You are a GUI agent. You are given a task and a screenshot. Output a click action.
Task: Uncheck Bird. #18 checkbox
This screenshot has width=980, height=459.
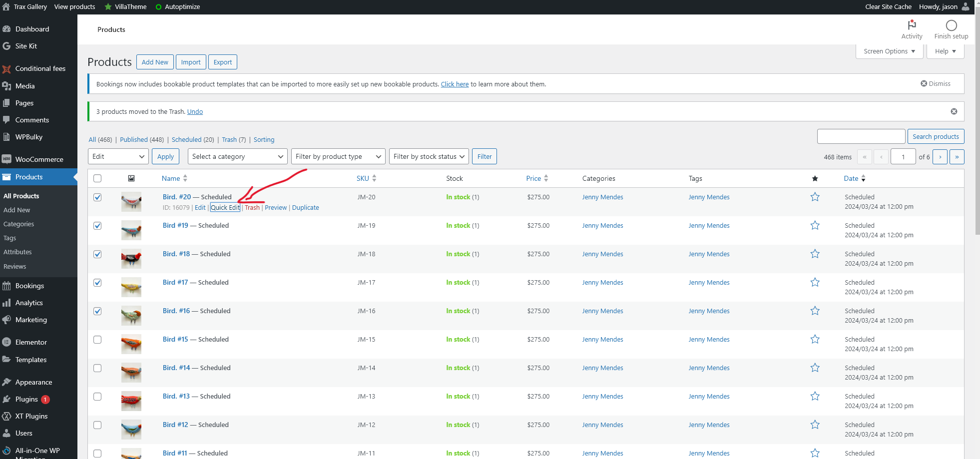pyautogui.click(x=97, y=254)
